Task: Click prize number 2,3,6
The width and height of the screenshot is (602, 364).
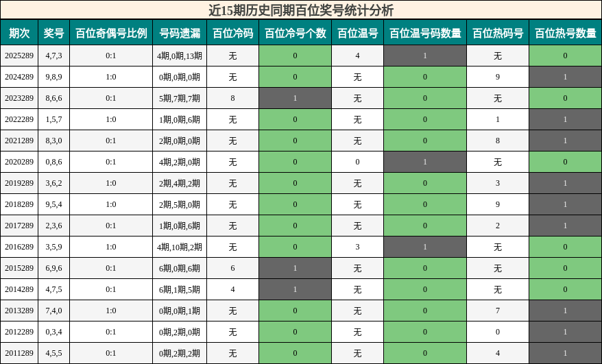Action: (53, 226)
